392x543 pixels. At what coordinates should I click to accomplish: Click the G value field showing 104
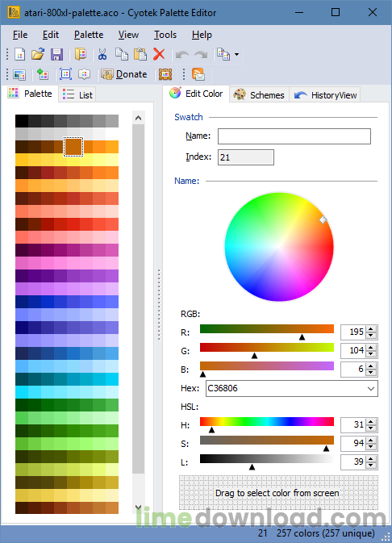(353, 351)
